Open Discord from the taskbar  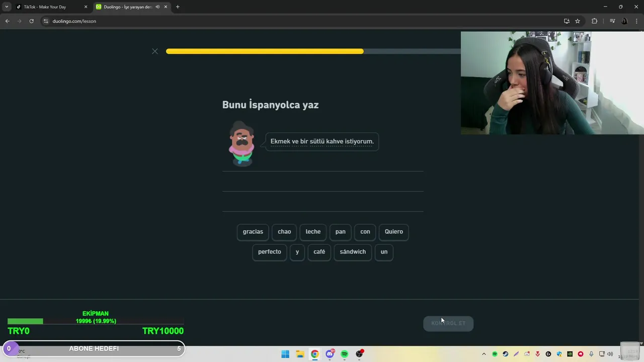pyautogui.click(x=330, y=354)
